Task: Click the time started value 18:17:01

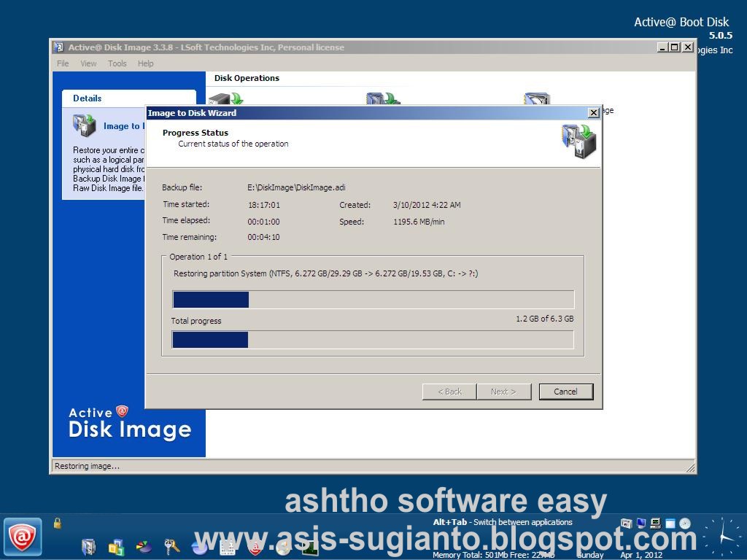Action: coord(264,205)
